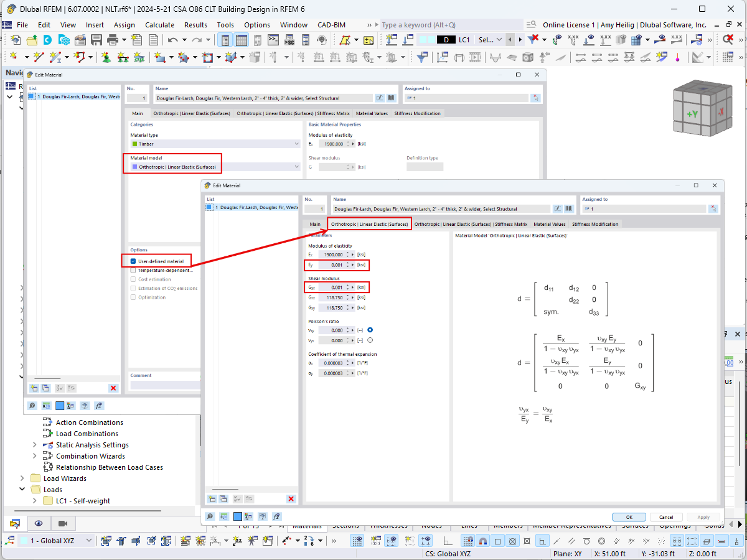Click the Open existing model folder icon
747x560 pixels.
coord(32,39)
